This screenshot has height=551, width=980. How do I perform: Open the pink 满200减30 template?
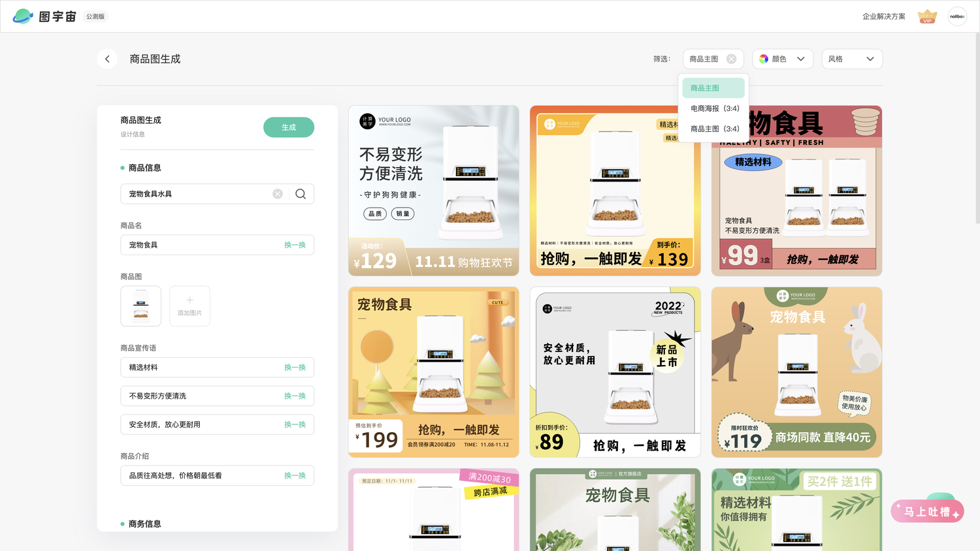point(434,510)
